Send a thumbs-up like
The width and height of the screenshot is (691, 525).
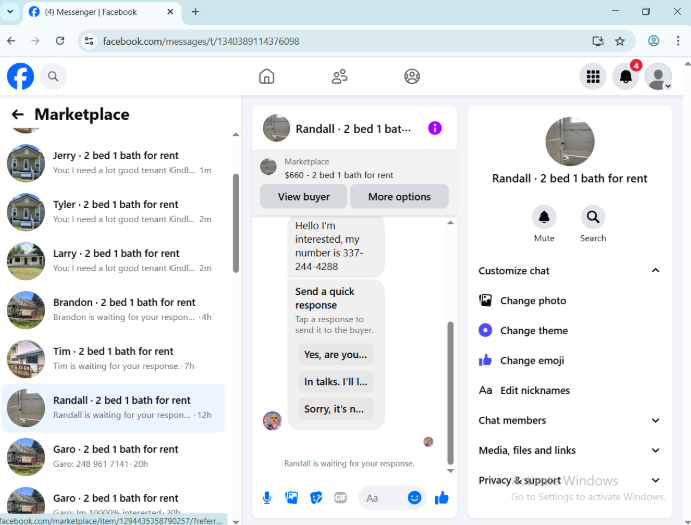click(441, 498)
